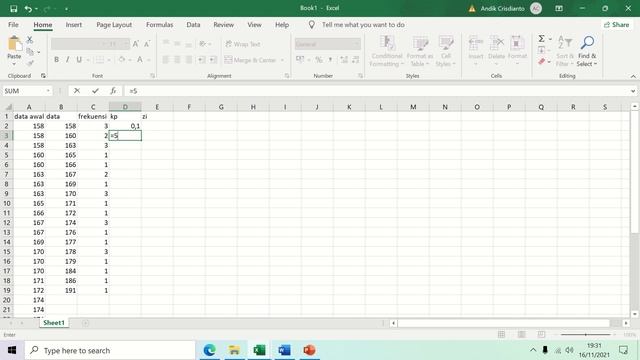
Task: Toggle Merge & Center
Action: coord(250,60)
